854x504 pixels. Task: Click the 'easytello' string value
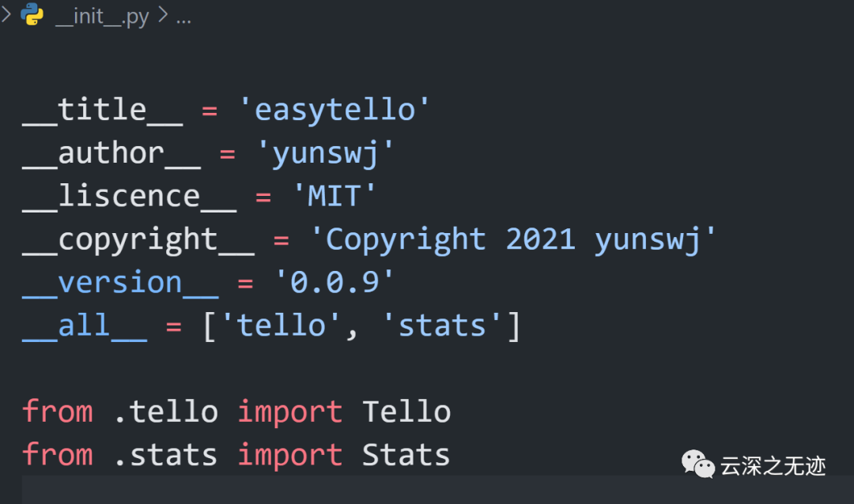click(x=334, y=110)
